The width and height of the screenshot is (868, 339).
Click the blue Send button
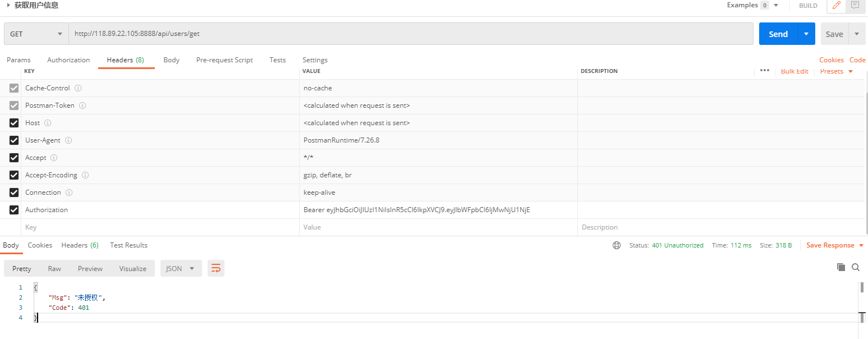click(778, 34)
